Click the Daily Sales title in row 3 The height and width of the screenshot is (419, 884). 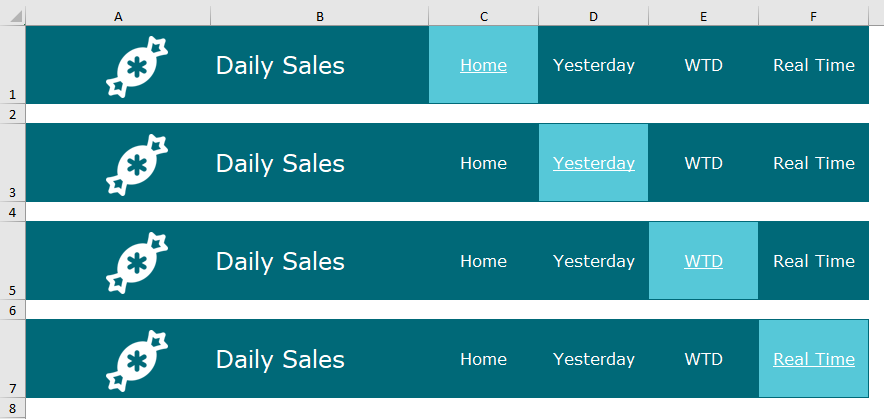pos(280,164)
